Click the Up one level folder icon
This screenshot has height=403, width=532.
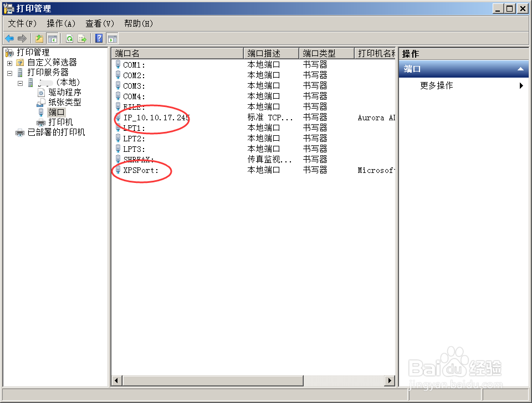tap(39, 38)
